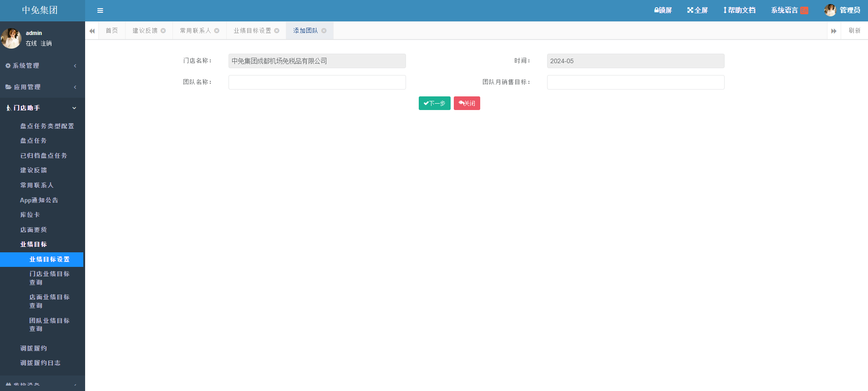Click the red 关闭 button
The height and width of the screenshot is (391, 868).
pyautogui.click(x=467, y=103)
